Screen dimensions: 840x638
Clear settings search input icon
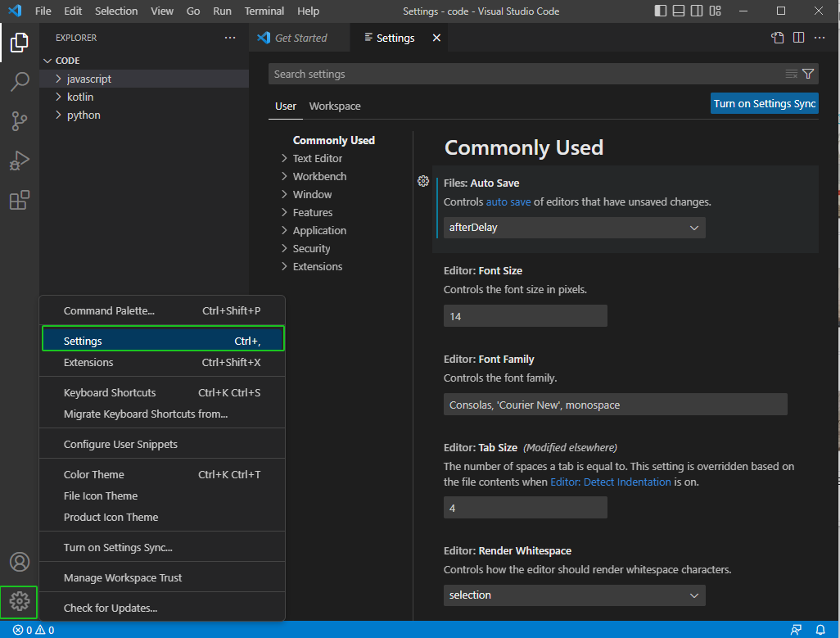click(791, 74)
